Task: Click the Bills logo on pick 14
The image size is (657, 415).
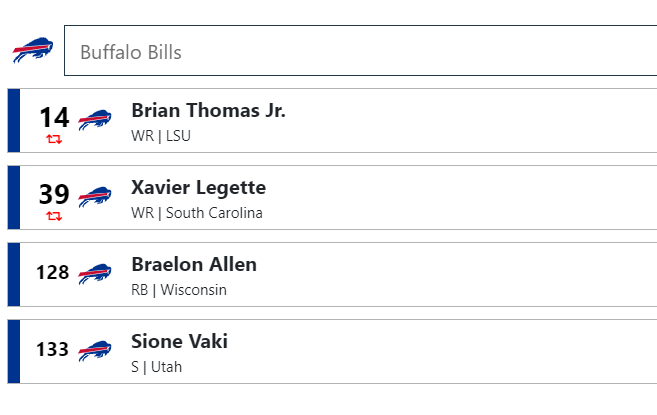Action: (x=95, y=120)
